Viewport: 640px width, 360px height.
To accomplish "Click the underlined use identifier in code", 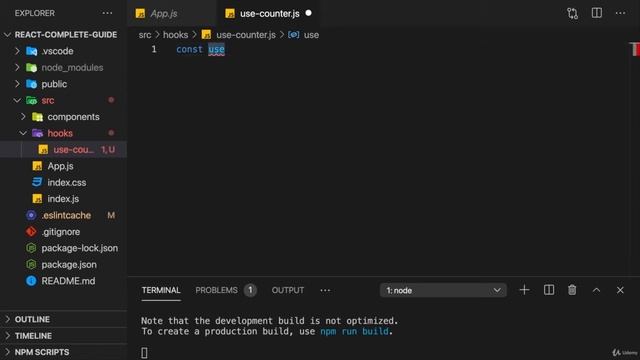I will 216,49.
